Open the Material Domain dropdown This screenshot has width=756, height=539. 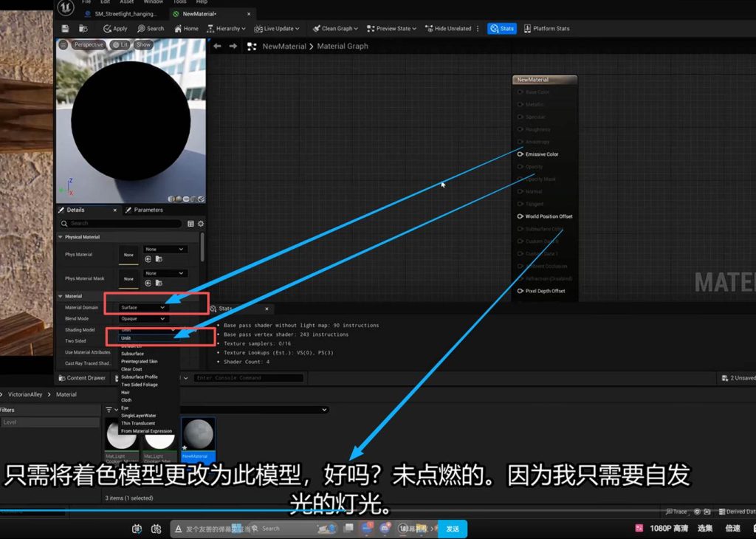click(143, 307)
